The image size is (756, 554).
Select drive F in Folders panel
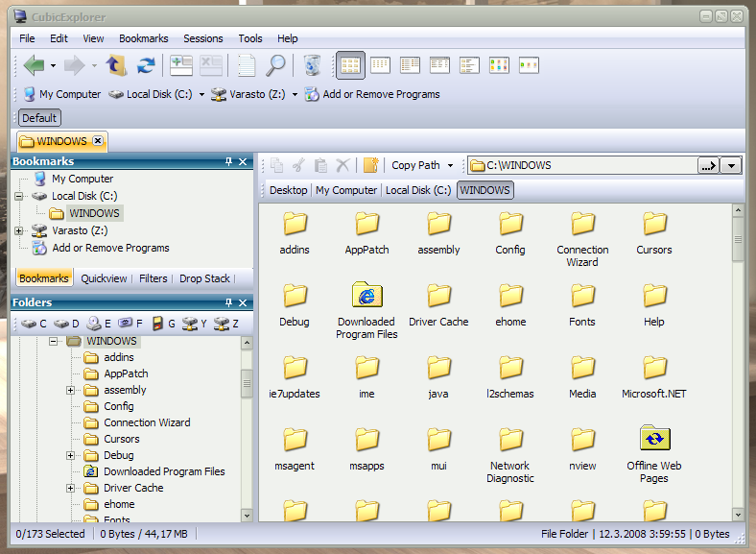click(130, 324)
